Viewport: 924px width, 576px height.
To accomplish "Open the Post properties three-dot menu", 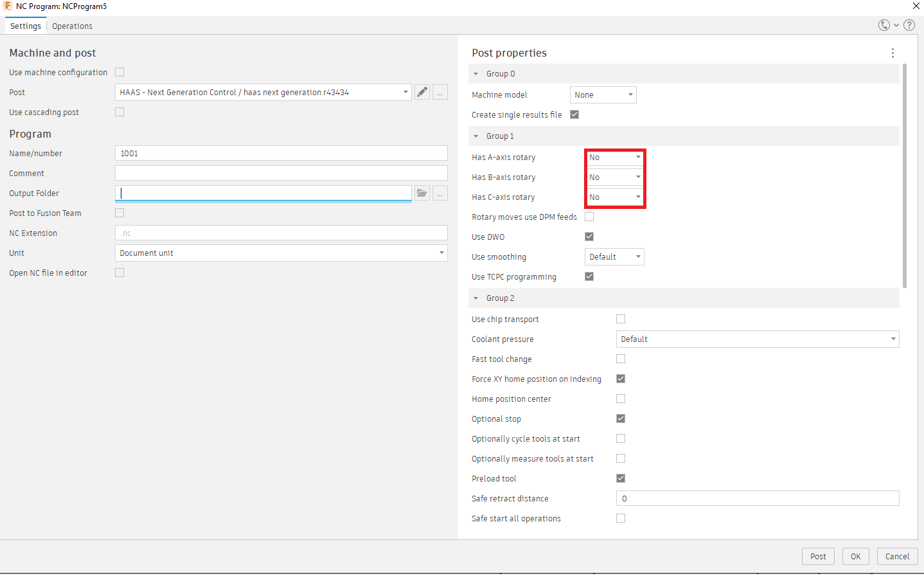I will [893, 53].
